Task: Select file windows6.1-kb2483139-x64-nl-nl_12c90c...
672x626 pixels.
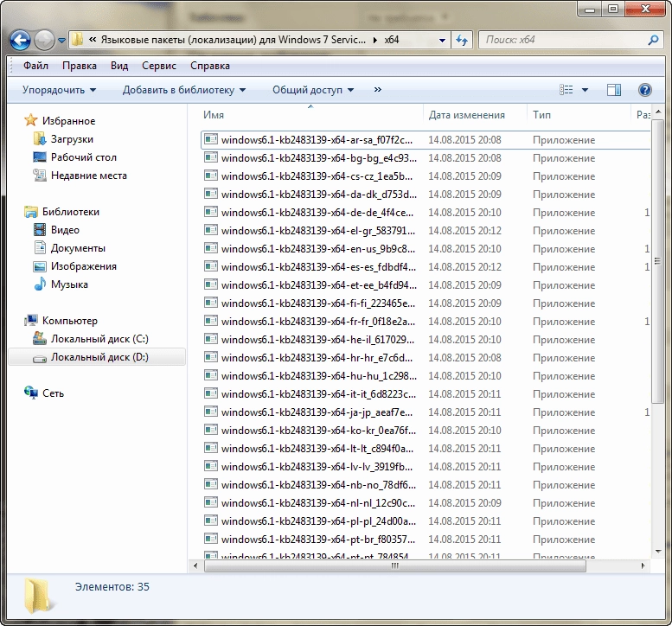Action: (318, 503)
